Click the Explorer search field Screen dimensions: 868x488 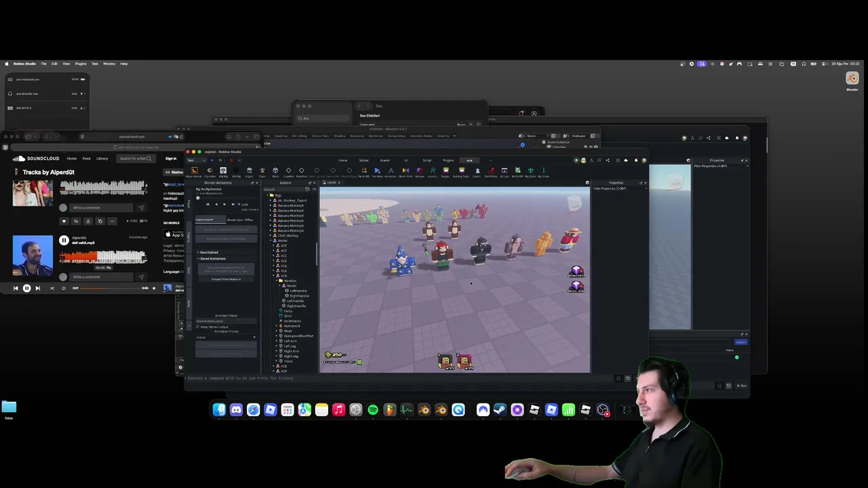point(285,189)
